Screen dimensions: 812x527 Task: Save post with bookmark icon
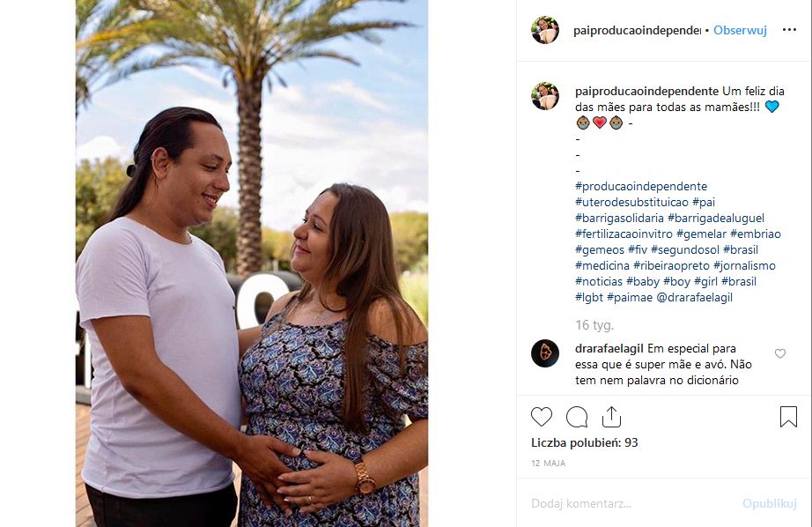pos(788,417)
